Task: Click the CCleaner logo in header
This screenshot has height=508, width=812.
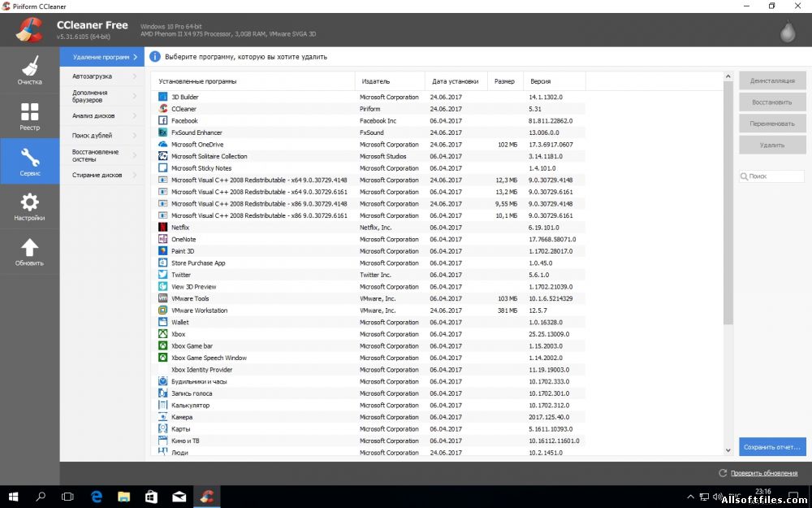Action: click(x=29, y=29)
